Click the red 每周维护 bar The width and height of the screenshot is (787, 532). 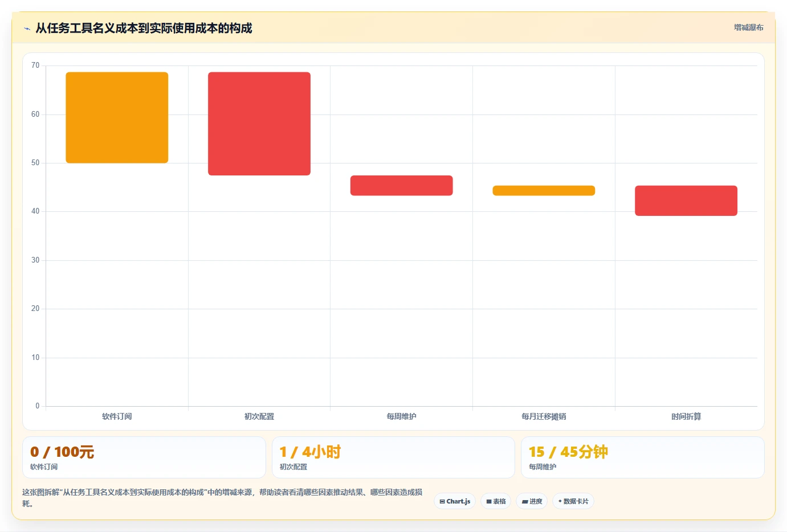coord(402,186)
